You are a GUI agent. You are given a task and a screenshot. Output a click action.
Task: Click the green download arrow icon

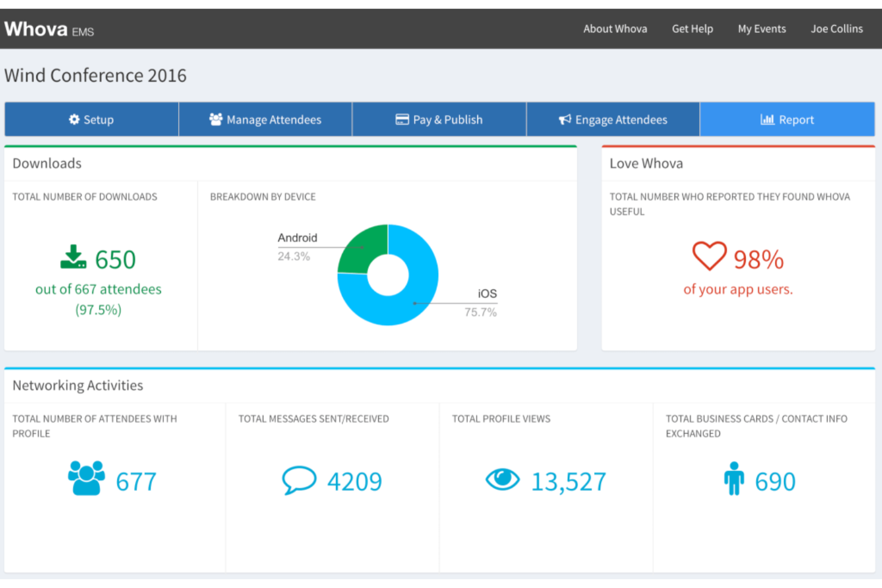[x=73, y=255]
